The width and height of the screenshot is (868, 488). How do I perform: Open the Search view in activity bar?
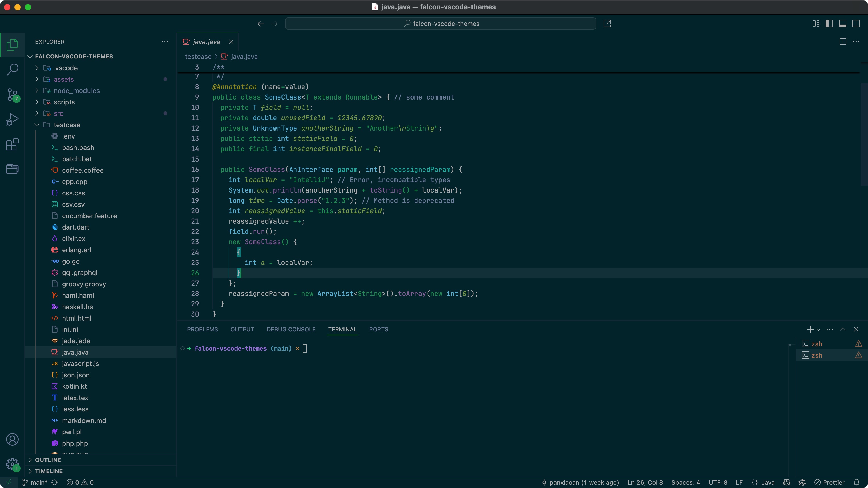12,70
